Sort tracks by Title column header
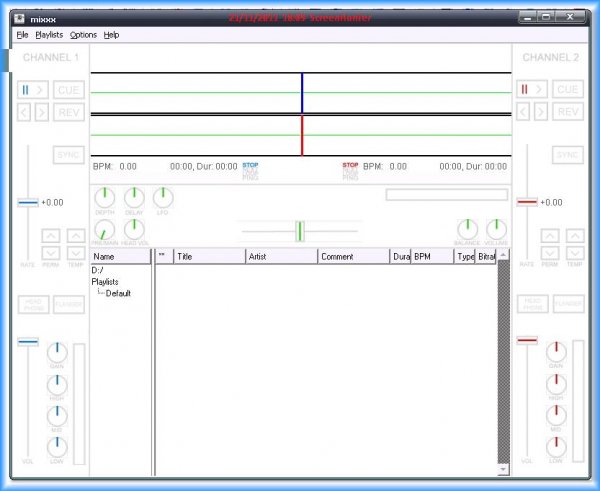This screenshot has width=600, height=491. (209, 256)
